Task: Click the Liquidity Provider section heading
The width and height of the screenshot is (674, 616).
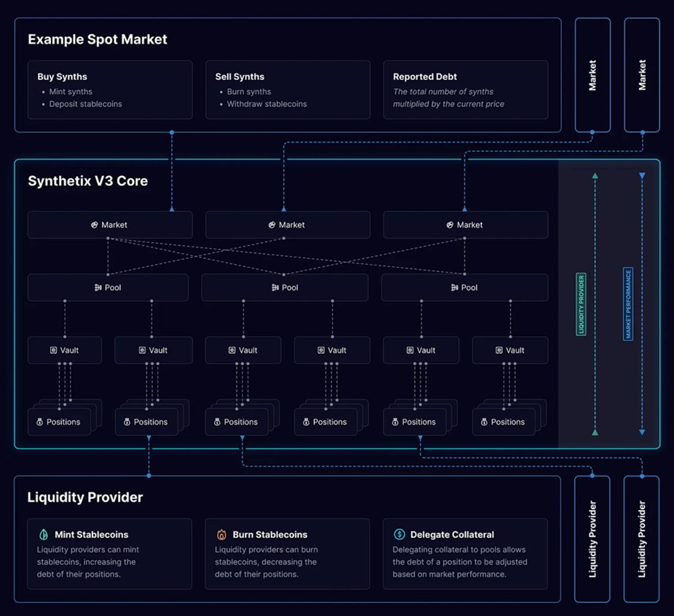Action: (x=84, y=497)
